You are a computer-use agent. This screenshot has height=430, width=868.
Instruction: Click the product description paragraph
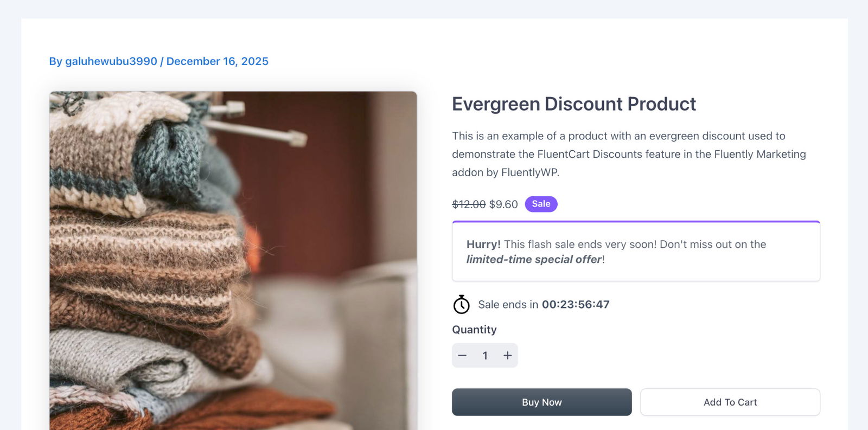[x=629, y=153]
